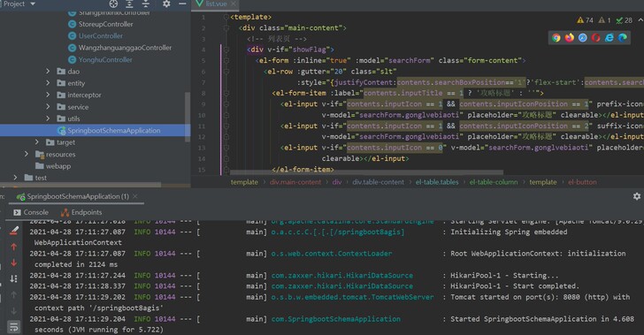Expand the target folder
The image size is (644, 335).
coord(37,142)
